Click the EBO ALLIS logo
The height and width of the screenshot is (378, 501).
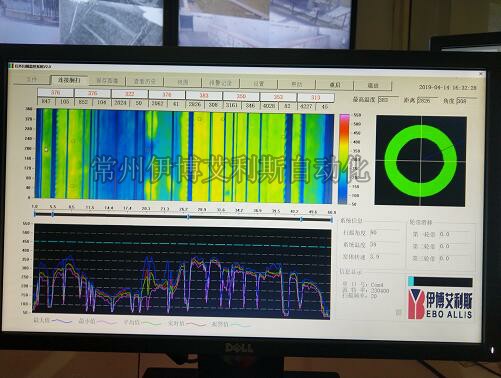440,304
